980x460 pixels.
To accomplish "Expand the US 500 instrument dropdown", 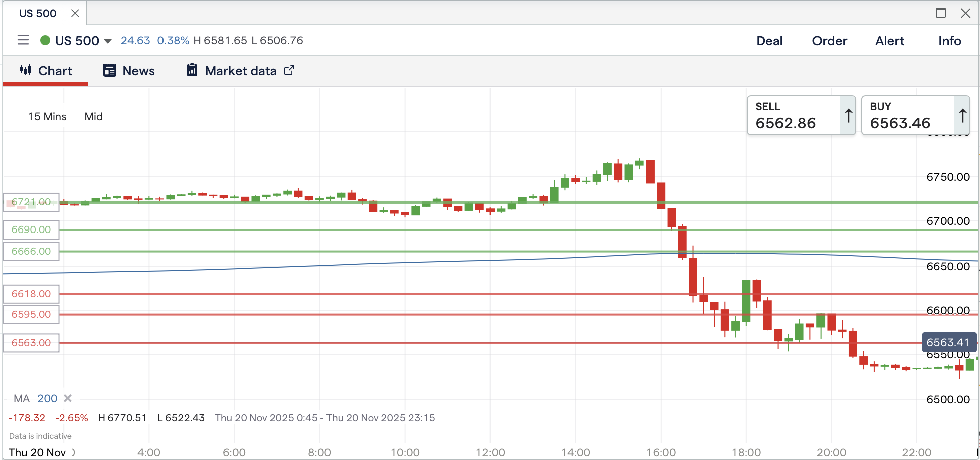I will (x=108, y=41).
